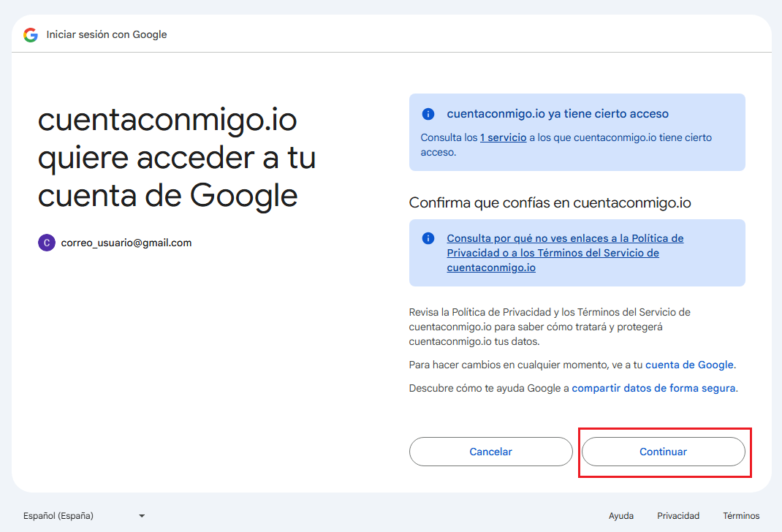Screen dimensions: 782x532
Task: Open the Términos link in the footer
Action: pyautogui.click(x=740, y=515)
